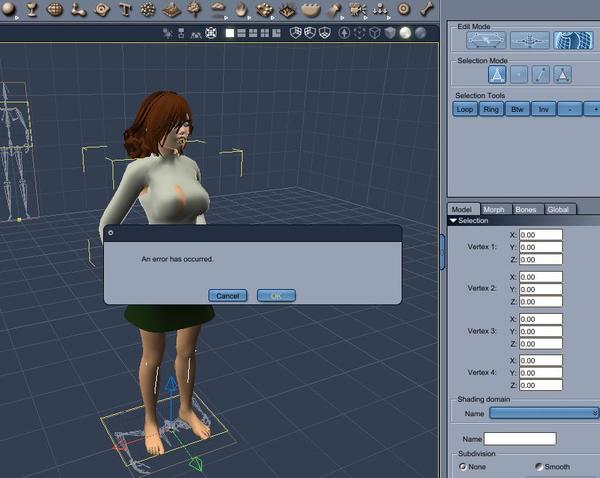
Task: Click the green axis arrow gizmo
Action: tap(196, 463)
